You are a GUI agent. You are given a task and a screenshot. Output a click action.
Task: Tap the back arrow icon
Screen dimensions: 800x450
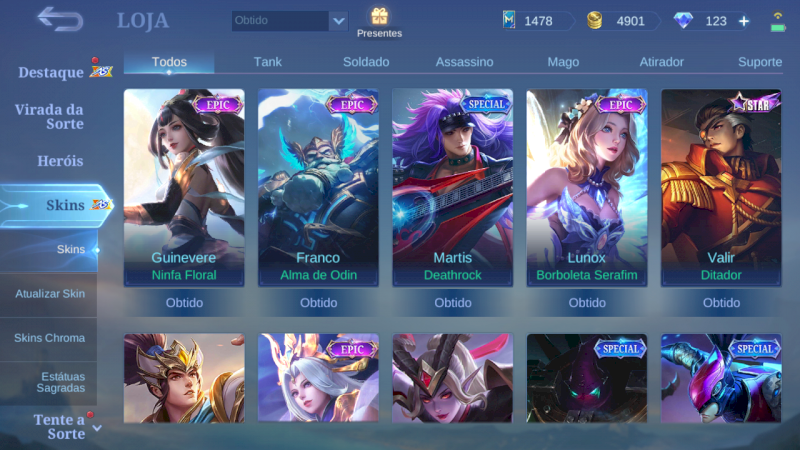click(x=60, y=19)
